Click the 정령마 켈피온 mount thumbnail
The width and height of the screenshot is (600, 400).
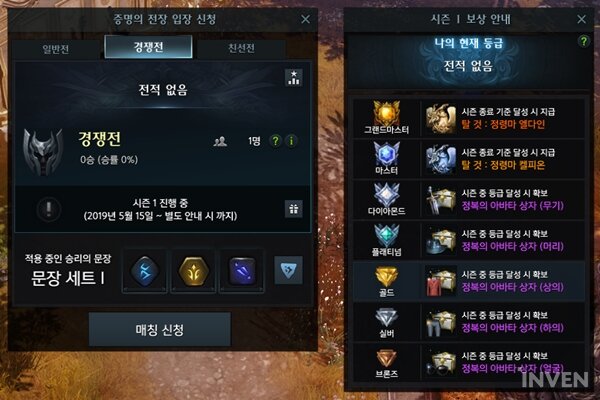[x=440, y=159]
